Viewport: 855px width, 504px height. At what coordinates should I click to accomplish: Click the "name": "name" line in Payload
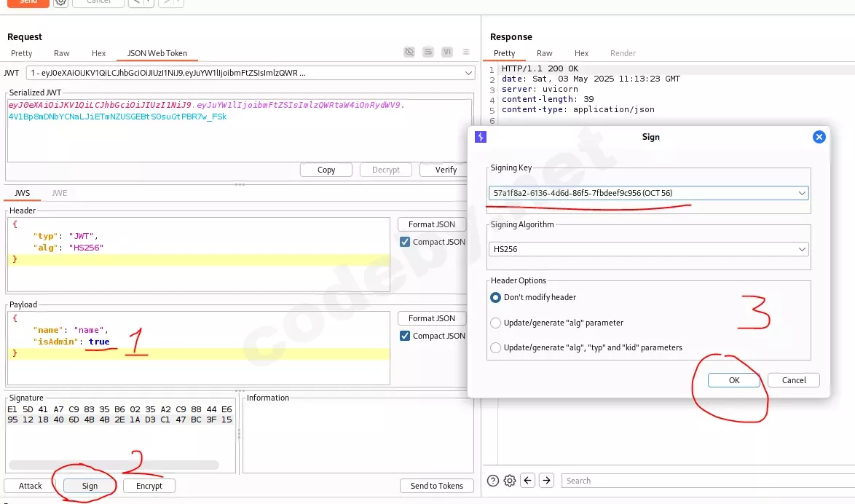(71, 330)
